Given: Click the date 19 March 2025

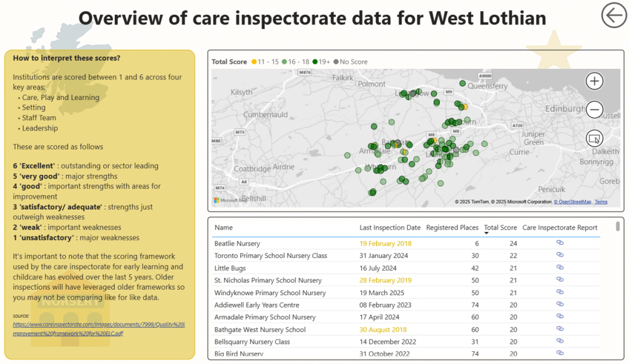Looking at the screenshot, I should pyautogui.click(x=382, y=293).
